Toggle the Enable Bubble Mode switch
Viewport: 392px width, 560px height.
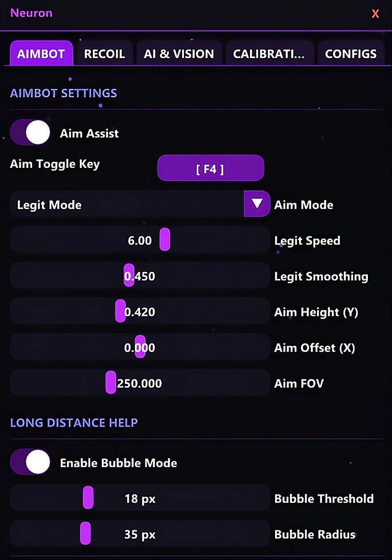(31, 462)
